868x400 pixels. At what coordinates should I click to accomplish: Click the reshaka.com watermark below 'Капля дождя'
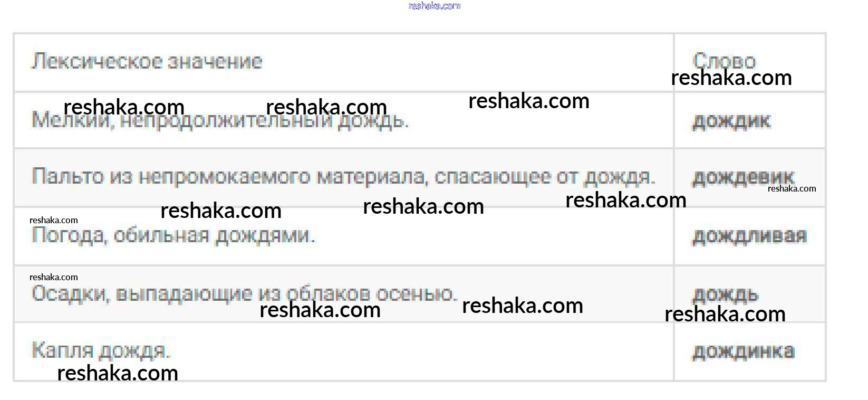click(x=118, y=373)
